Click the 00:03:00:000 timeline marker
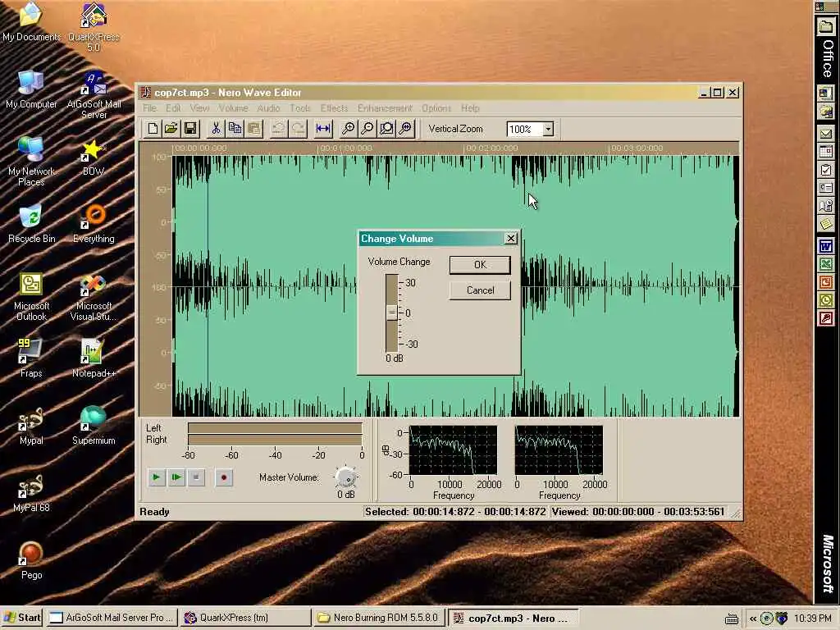The image size is (840, 630). pyautogui.click(x=637, y=148)
